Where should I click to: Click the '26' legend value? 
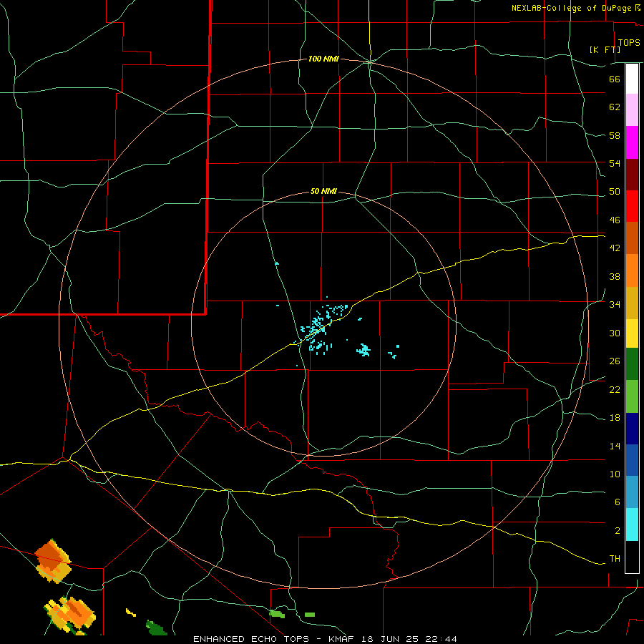coord(615,361)
